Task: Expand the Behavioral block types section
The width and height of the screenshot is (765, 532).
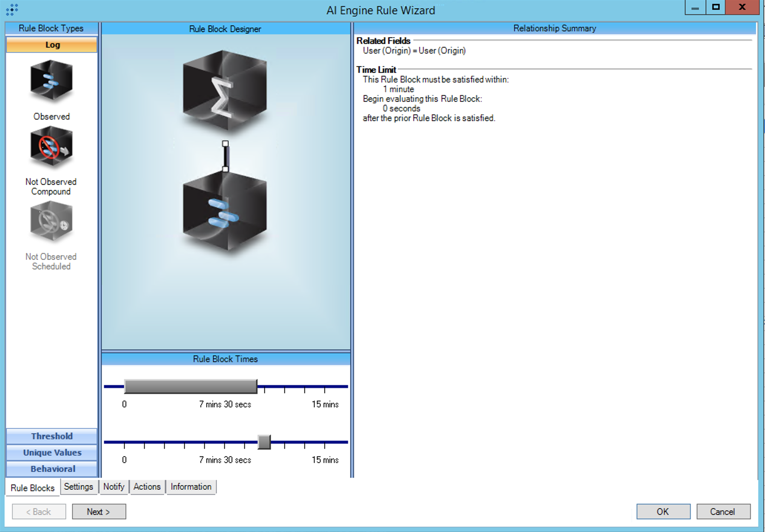Action: click(x=52, y=469)
